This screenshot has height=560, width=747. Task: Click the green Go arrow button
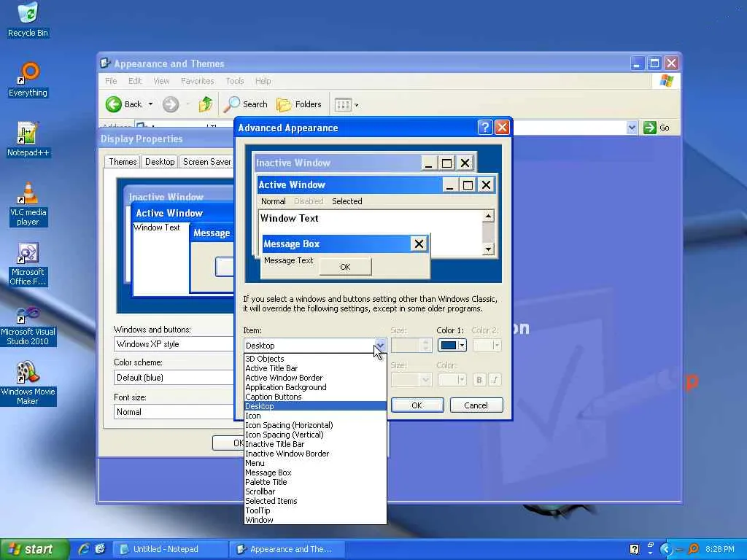(x=650, y=128)
